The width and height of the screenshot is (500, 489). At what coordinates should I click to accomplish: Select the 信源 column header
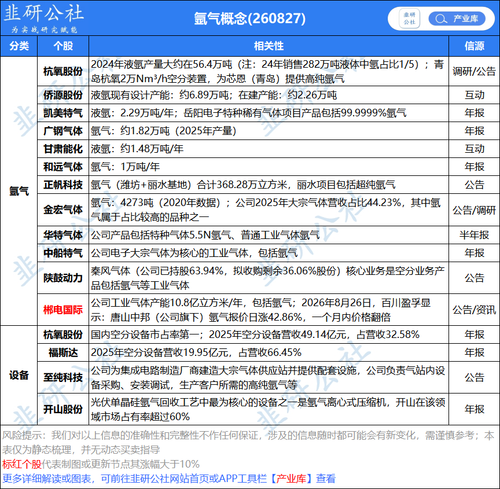click(x=474, y=46)
